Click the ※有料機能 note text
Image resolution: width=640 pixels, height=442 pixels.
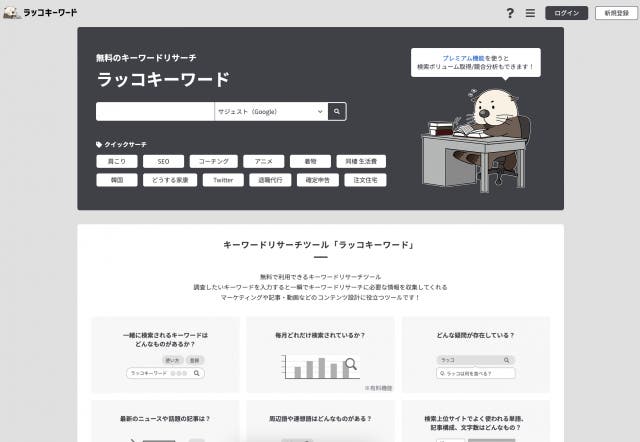(x=378, y=388)
